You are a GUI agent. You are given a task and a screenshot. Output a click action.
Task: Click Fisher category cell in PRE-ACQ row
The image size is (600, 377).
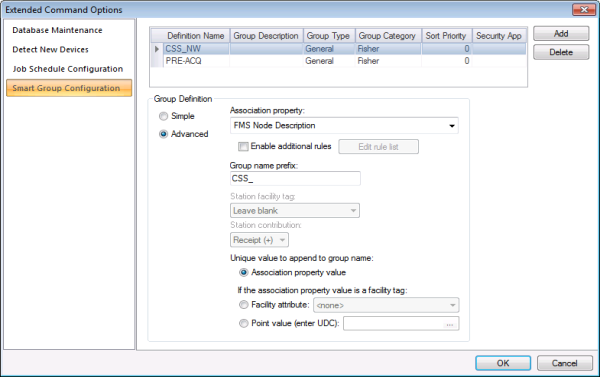coord(388,61)
